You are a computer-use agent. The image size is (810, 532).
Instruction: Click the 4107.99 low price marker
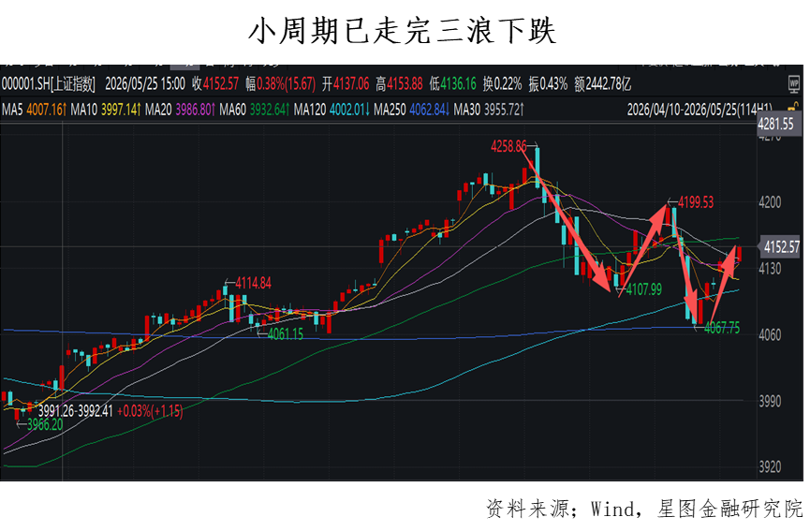tap(643, 289)
